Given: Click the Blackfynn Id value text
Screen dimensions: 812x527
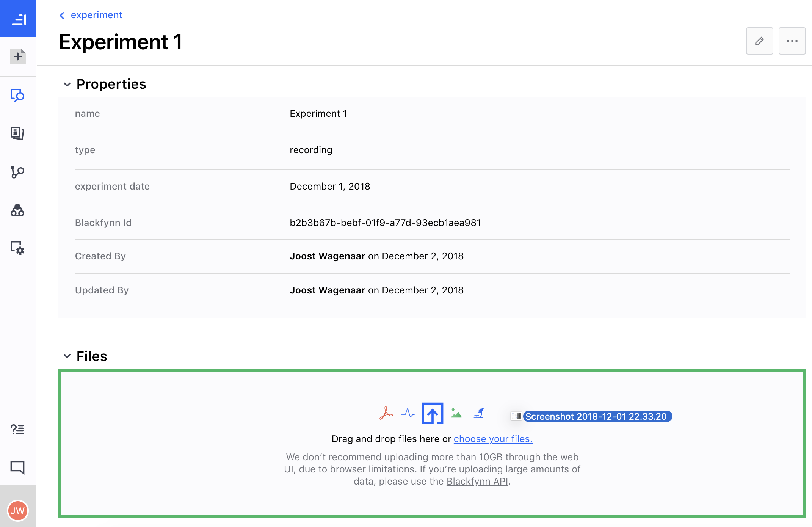Looking at the screenshot, I should pos(385,223).
